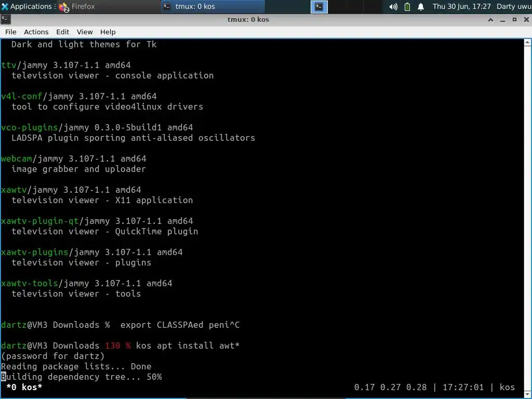Switch to Firefox in the taskbar
The image size is (532, 399).
point(77,6)
